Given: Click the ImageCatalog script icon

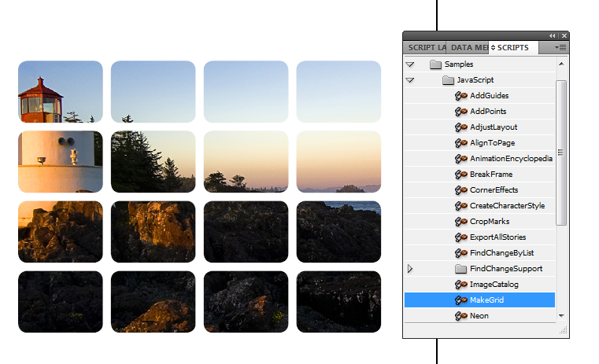Looking at the screenshot, I should coord(461,285).
